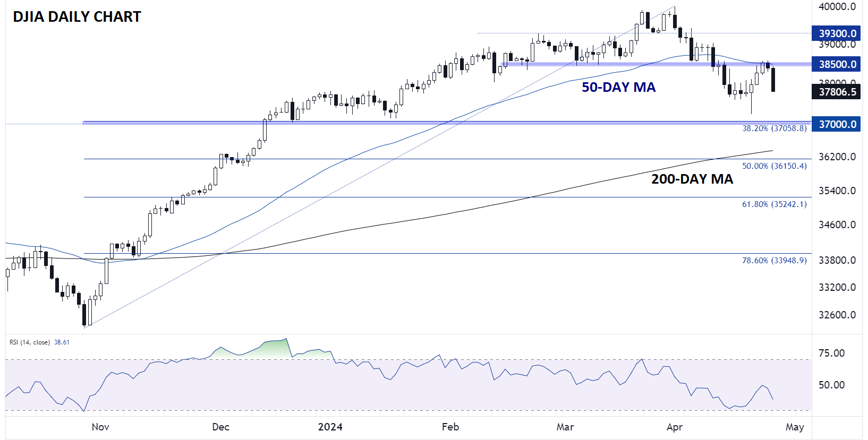The image size is (868, 440).
Task: Select the 61.80% (35242.1) Fibonacci label
Action: 774,204
